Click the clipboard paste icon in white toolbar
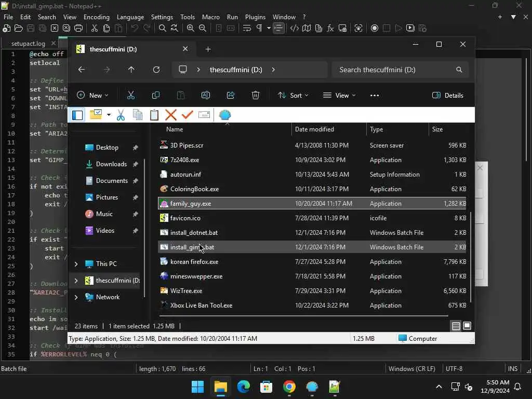Screen dimensions: 532x399 point(154,115)
